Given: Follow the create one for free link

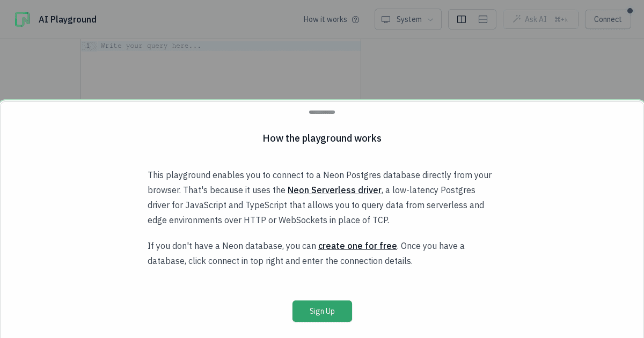Looking at the screenshot, I should (x=357, y=246).
